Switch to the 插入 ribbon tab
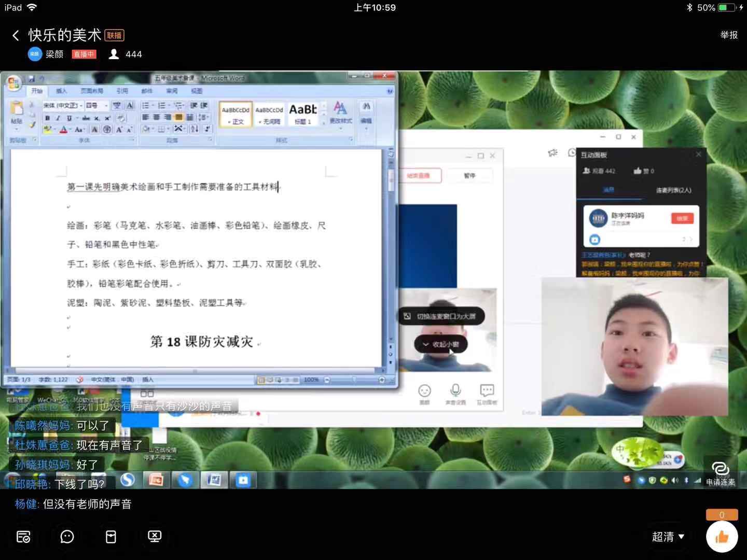Screen dimensions: 747x560 (x=61, y=91)
